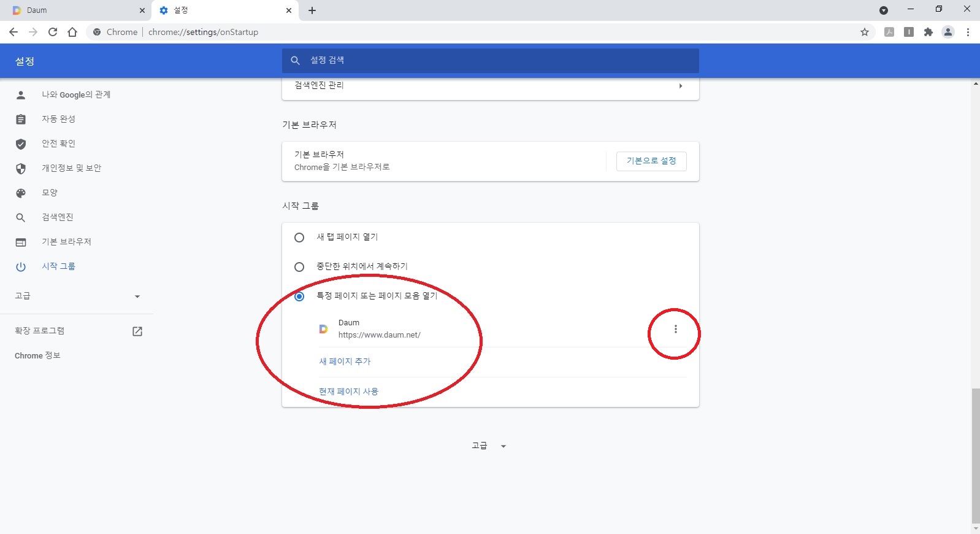Open the extensions puzzle icon
The width and height of the screenshot is (980, 534).
click(928, 32)
